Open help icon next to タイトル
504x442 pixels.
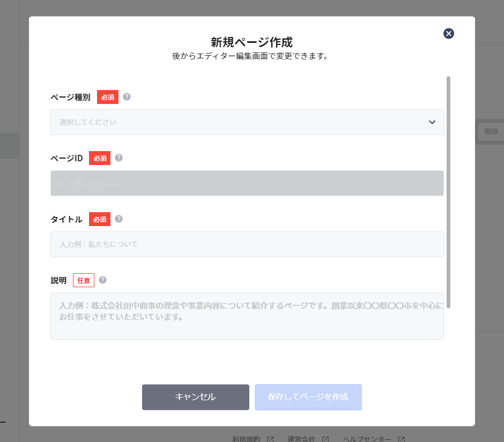coord(118,219)
